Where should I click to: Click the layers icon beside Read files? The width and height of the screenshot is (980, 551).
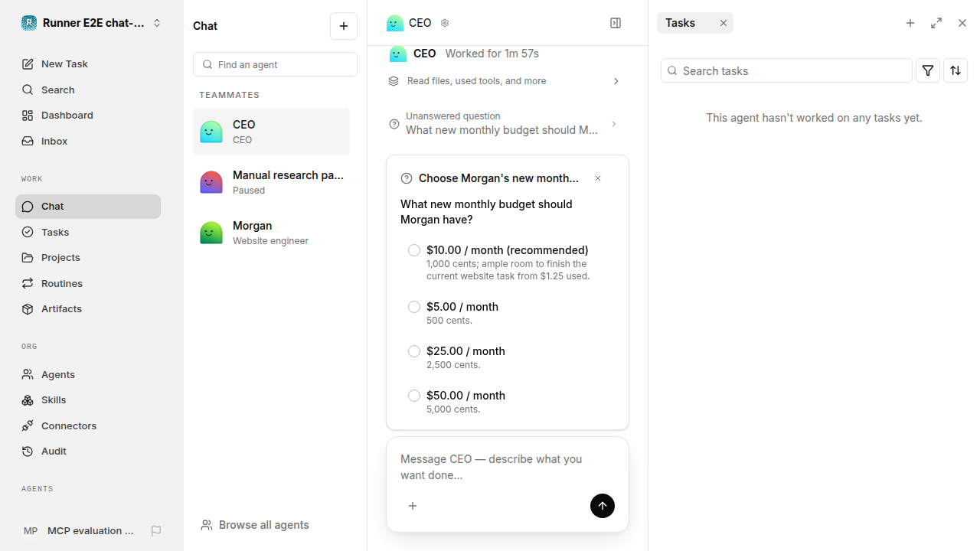pyautogui.click(x=394, y=81)
